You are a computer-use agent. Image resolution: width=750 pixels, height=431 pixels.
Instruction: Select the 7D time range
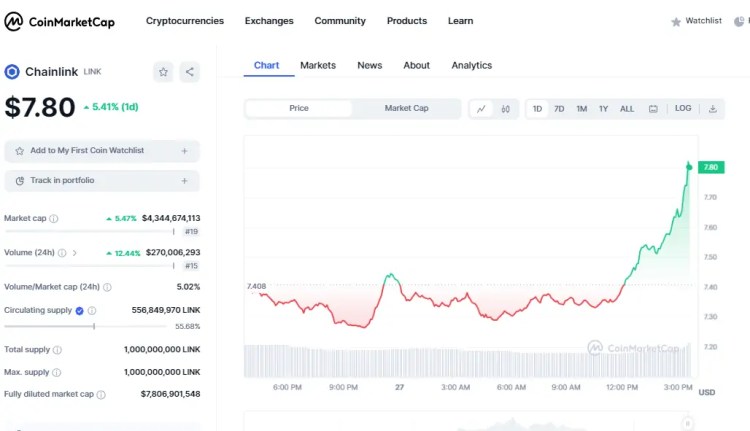pyautogui.click(x=559, y=109)
